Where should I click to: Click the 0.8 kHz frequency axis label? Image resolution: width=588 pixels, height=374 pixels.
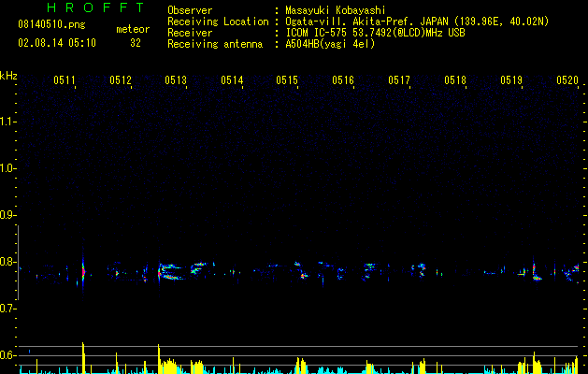click(x=7, y=262)
